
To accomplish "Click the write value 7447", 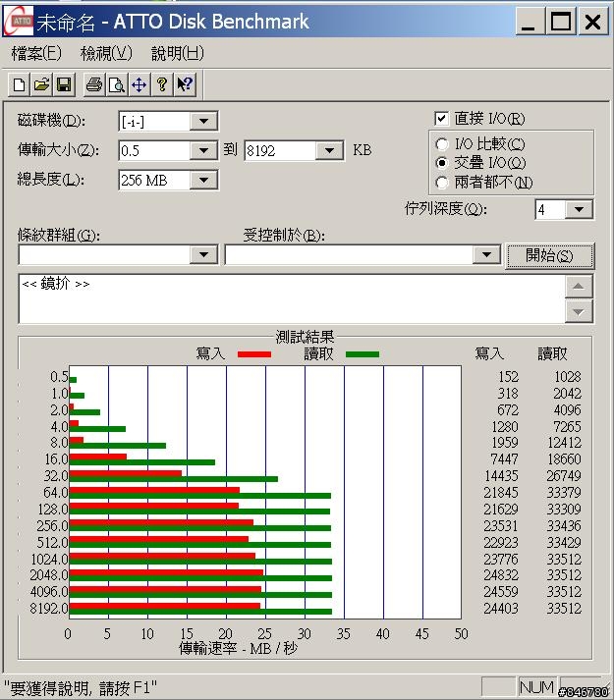I will 504,458.
